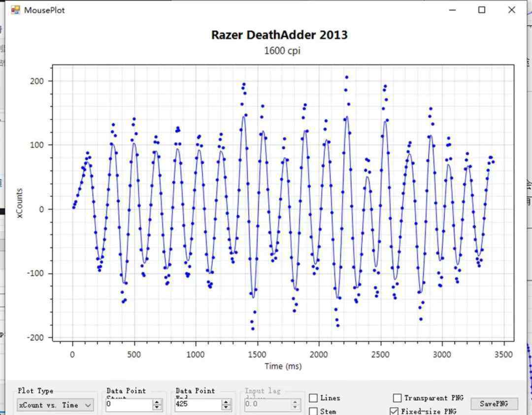Click the chart title "Razer DeathAdder 2013"

(x=280, y=35)
